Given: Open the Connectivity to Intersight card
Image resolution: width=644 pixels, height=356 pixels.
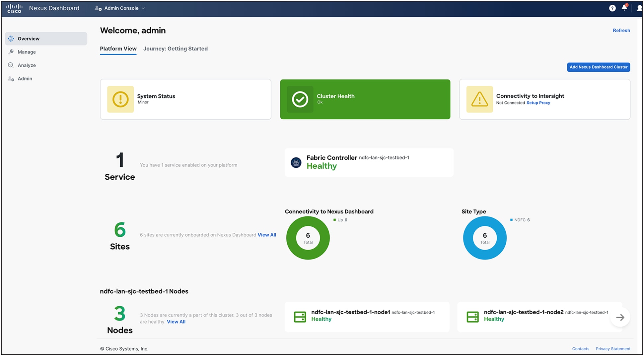Looking at the screenshot, I should click(x=544, y=99).
